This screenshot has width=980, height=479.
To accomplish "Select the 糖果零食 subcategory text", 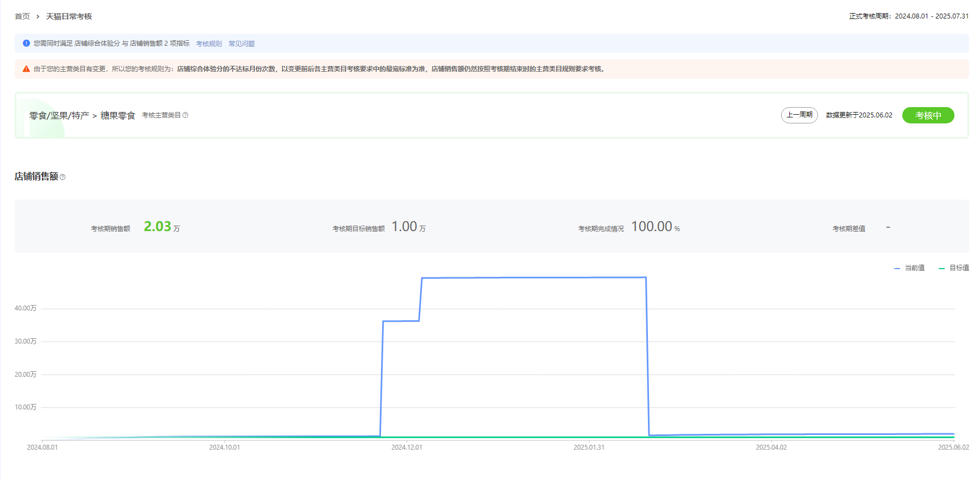I will 117,116.
